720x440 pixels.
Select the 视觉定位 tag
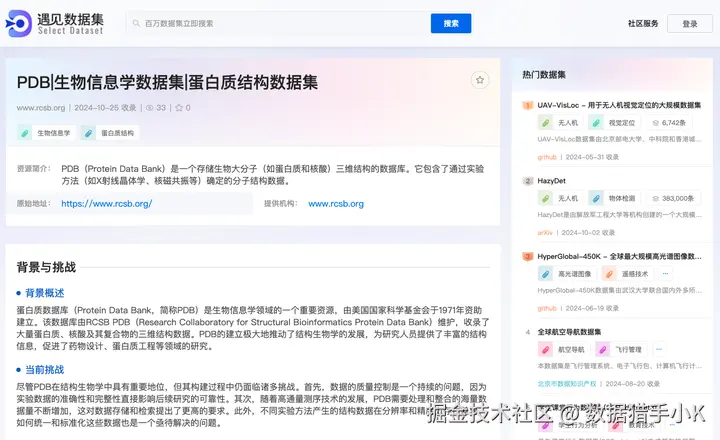point(615,123)
